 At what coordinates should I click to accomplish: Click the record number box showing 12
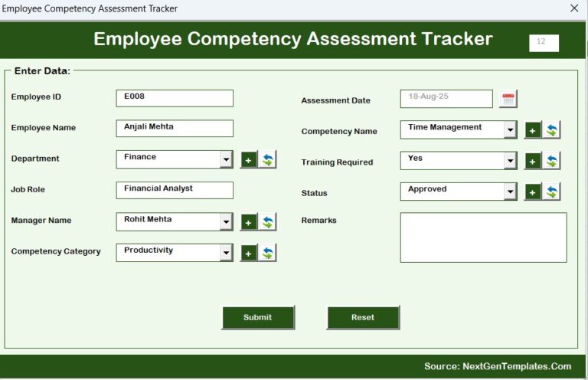pos(544,43)
